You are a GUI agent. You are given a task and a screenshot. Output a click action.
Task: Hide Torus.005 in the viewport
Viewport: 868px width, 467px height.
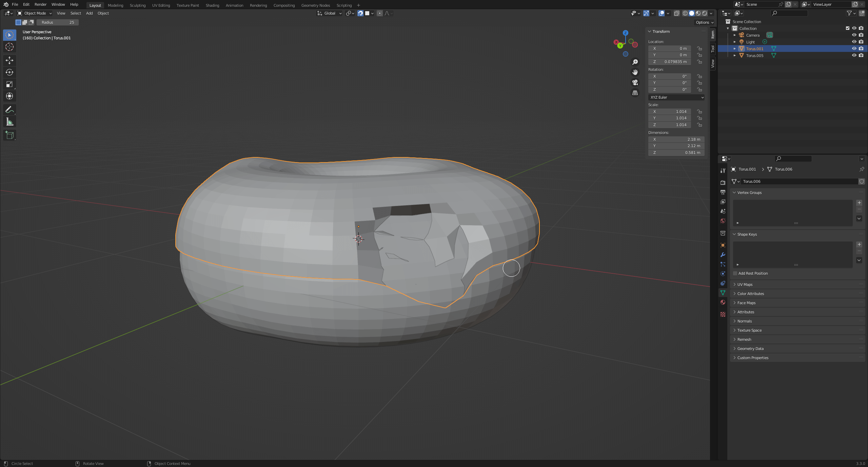click(x=854, y=55)
